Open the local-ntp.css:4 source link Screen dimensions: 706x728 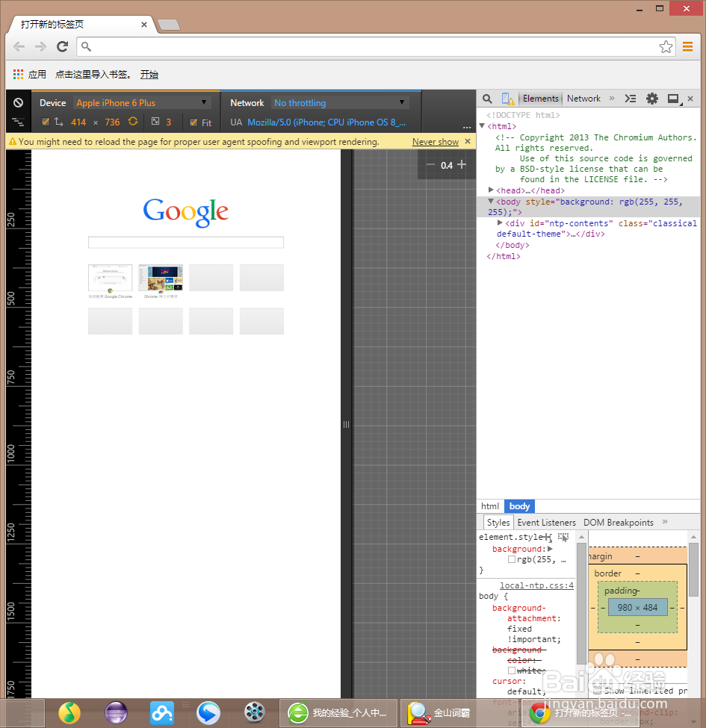coord(536,585)
